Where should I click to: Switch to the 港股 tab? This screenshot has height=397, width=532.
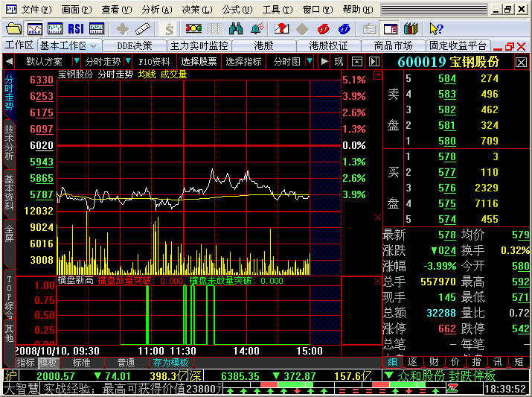click(263, 45)
